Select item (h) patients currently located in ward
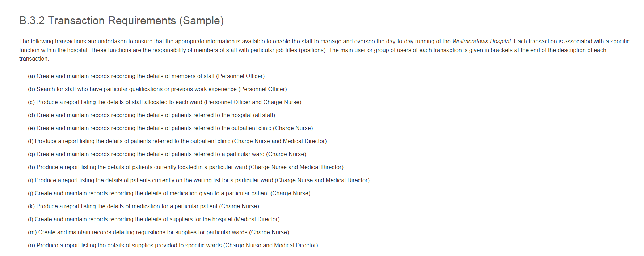This screenshot has width=644, height=256. point(186,167)
